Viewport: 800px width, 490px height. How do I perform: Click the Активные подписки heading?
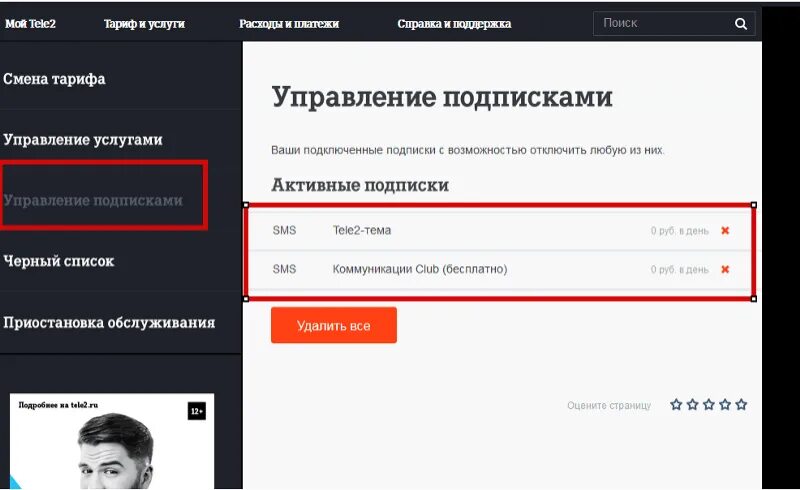(x=360, y=185)
